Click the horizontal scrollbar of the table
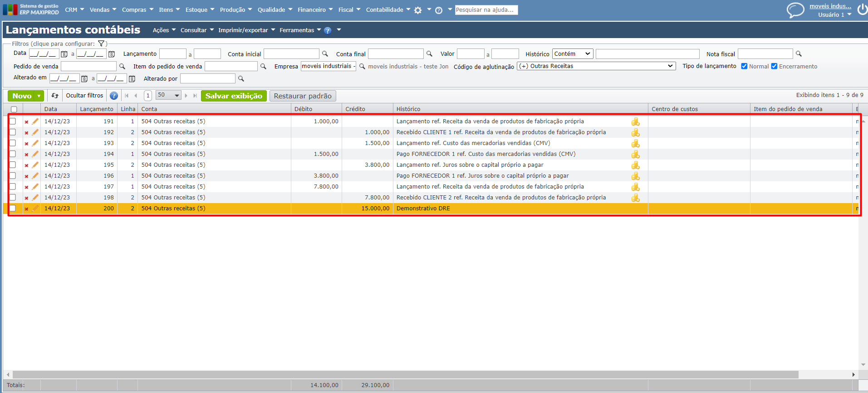This screenshot has width=868, height=393. coord(405,374)
